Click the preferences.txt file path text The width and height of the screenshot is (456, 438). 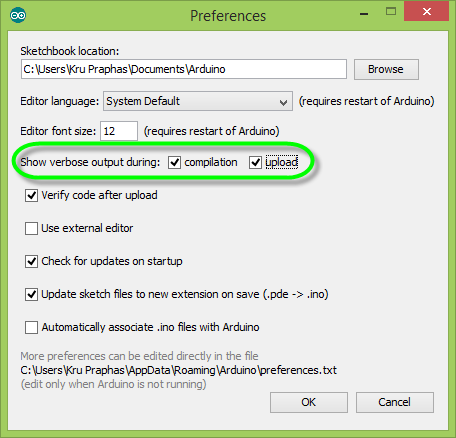(x=179, y=370)
